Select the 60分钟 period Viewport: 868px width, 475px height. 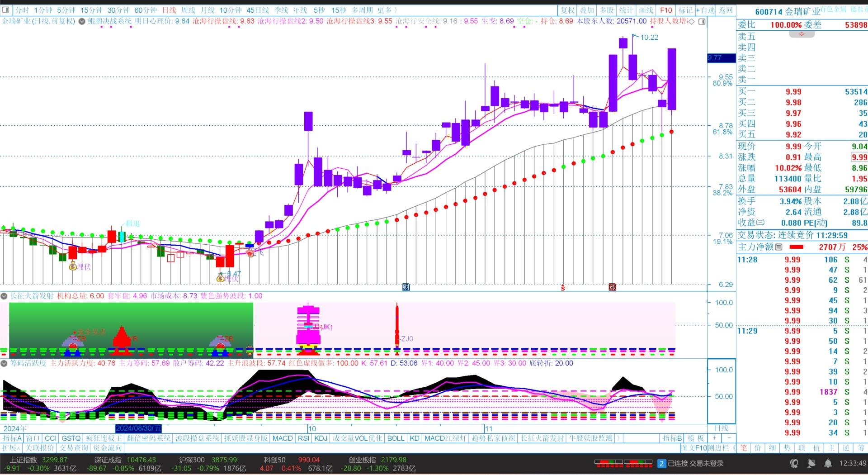click(x=146, y=10)
